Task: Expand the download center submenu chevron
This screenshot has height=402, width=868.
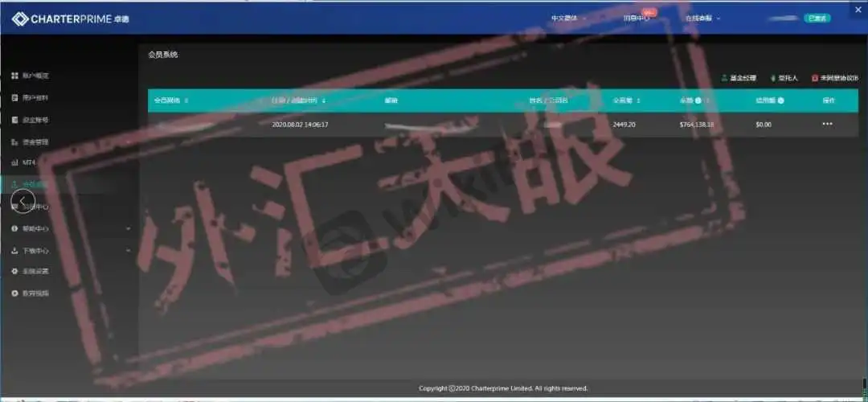Action: [129, 250]
